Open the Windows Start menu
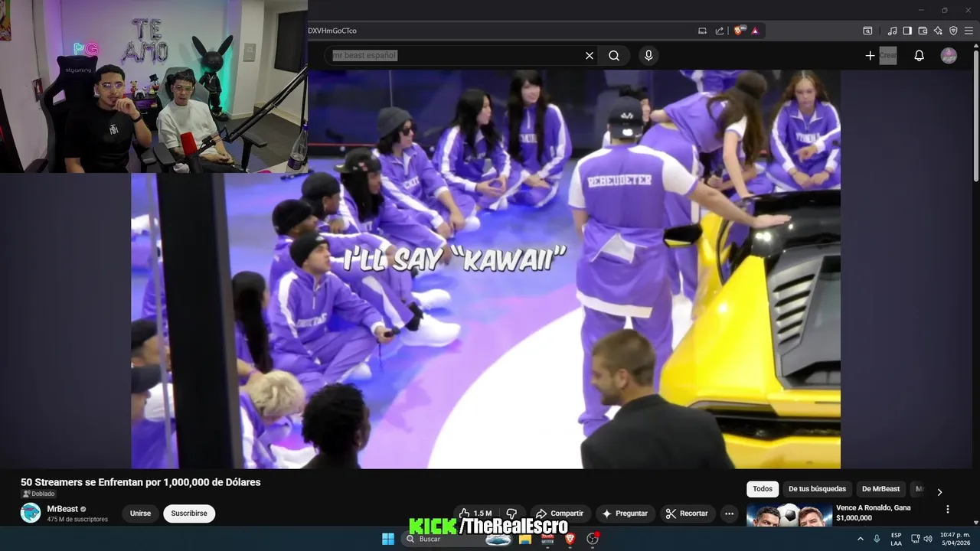Viewport: 980px width, 551px height. click(388, 539)
